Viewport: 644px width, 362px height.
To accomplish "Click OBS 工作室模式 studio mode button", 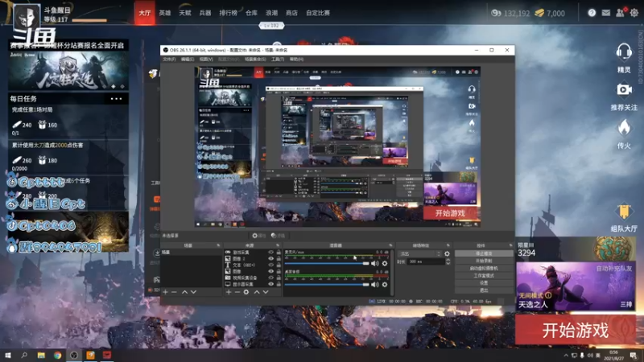I will pyautogui.click(x=484, y=275).
